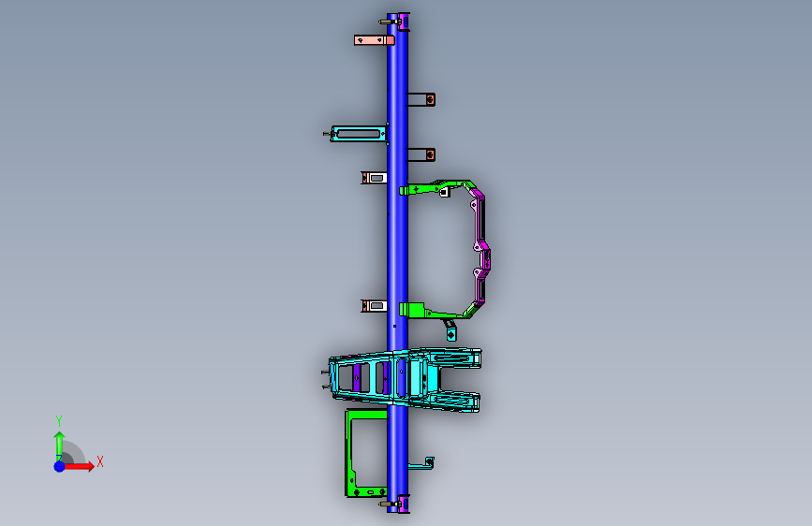Viewport: 812px width, 526px height.
Task: Click the blue Z axis ball at triad origin
Action: [59, 466]
